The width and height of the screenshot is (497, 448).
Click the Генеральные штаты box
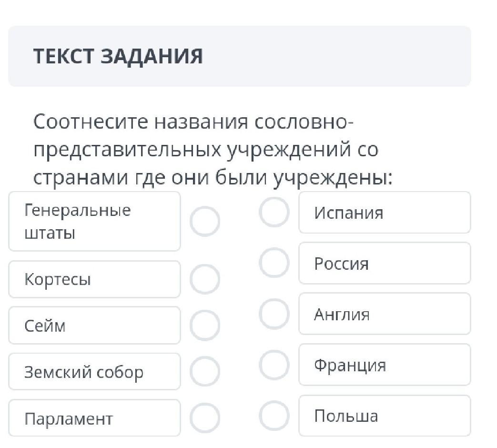click(94, 222)
